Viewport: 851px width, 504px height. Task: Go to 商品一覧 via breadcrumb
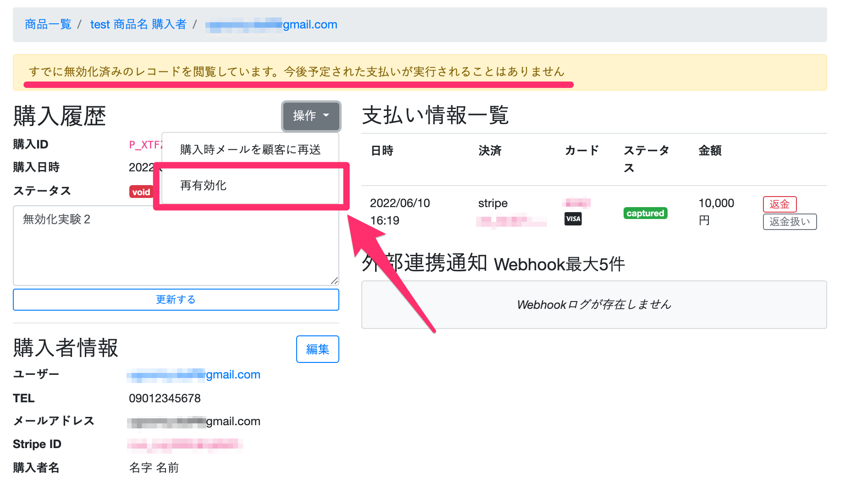tap(48, 24)
